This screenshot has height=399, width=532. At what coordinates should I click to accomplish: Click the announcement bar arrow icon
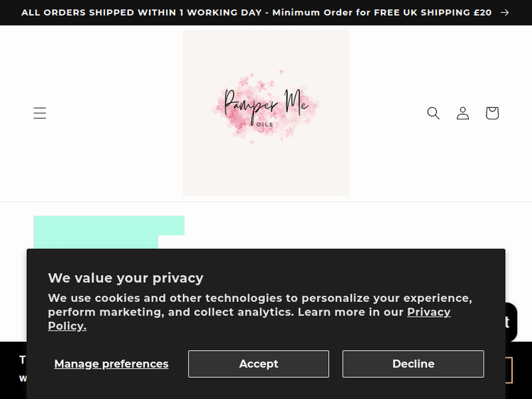coord(505,13)
